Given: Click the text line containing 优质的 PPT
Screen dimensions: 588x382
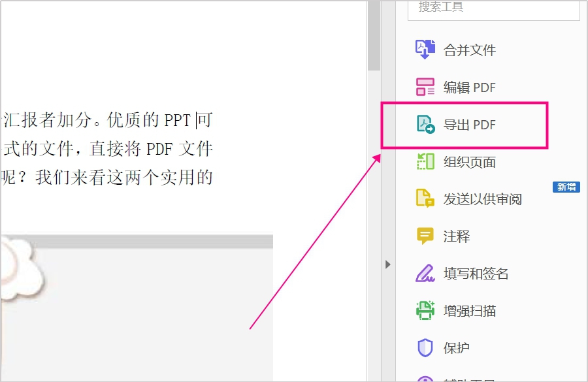Looking at the screenshot, I should click(x=107, y=120).
